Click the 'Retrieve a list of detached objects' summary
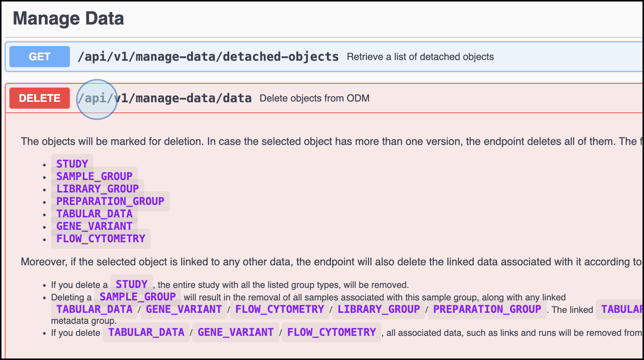644x360 pixels. [420, 57]
